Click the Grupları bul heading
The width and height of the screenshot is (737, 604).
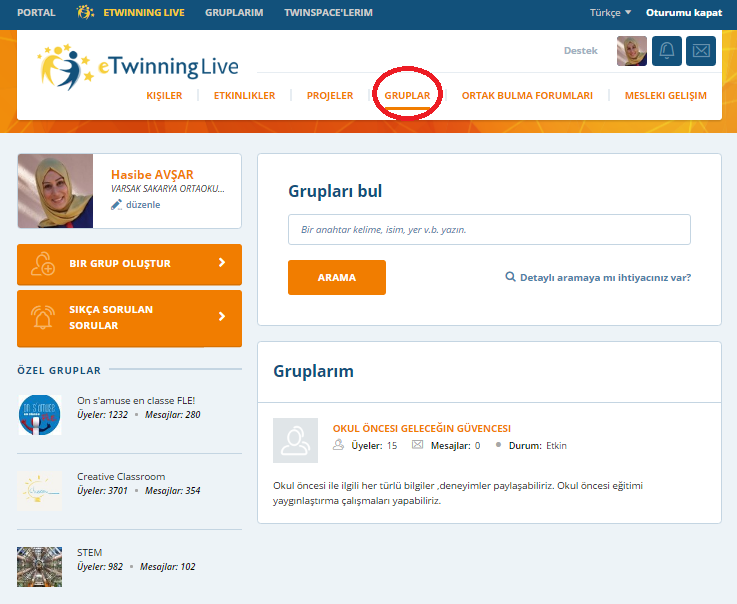335,191
